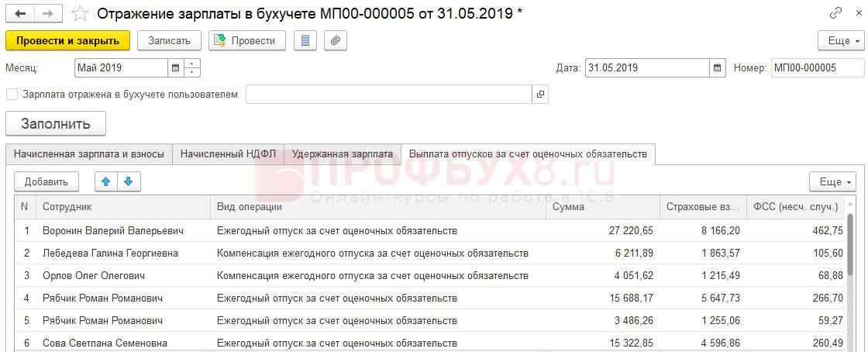Open calendar for the Дата field
This screenshot has height=352, width=868.
point(718,68)
